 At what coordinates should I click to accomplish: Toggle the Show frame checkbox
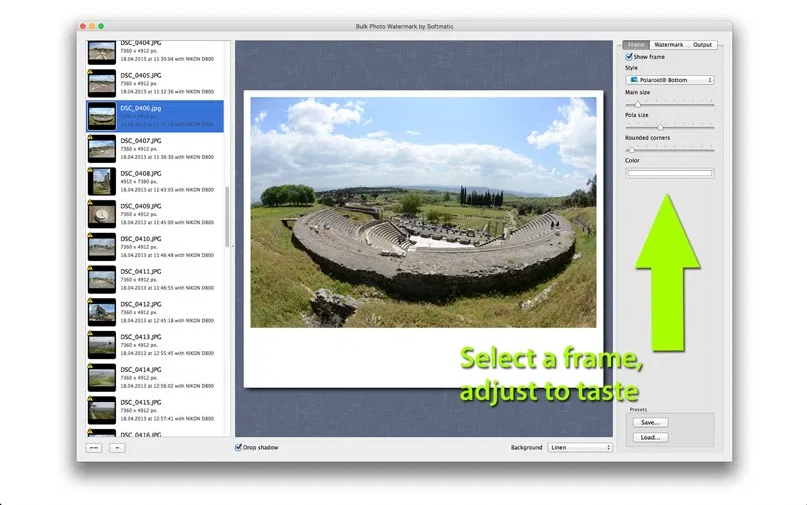pos(629,57)
